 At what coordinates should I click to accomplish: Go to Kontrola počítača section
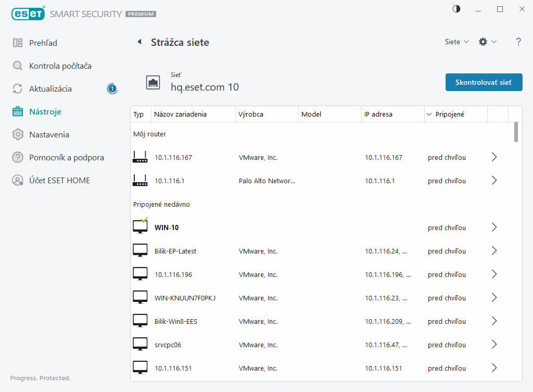click(60, 66)
